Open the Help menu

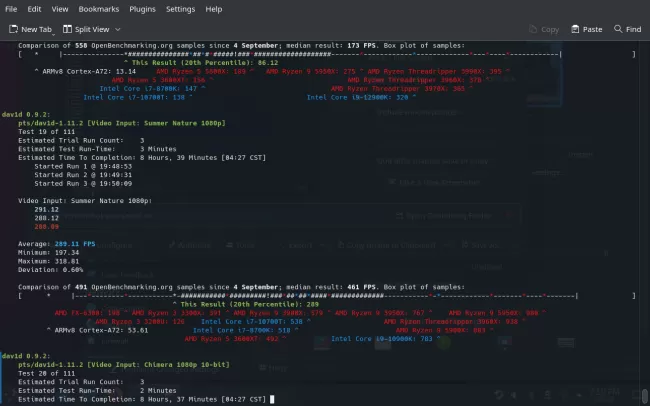tap(213, 9)
